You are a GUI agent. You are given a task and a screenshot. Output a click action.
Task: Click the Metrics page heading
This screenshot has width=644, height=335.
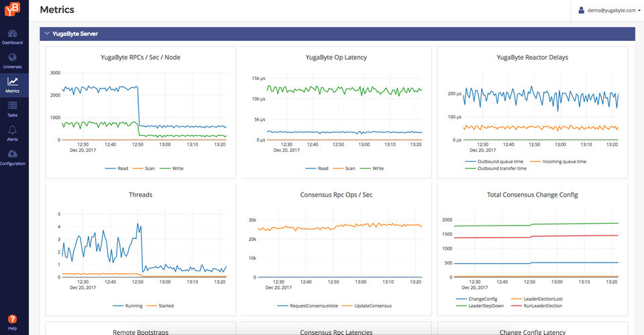[57, 10]
